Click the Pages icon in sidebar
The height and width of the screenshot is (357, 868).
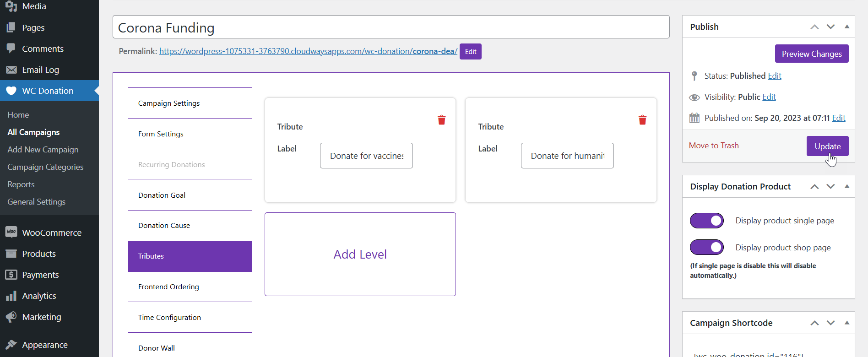click(11, 27)
